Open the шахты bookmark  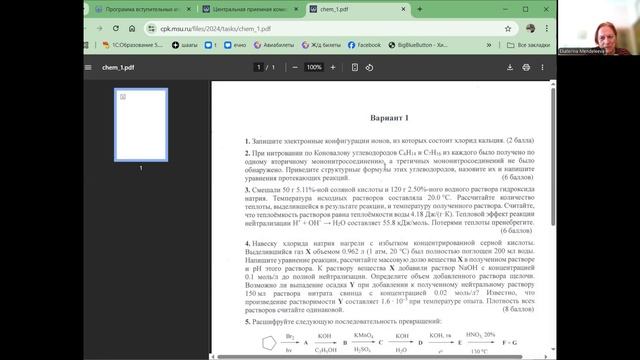point(185,45)
